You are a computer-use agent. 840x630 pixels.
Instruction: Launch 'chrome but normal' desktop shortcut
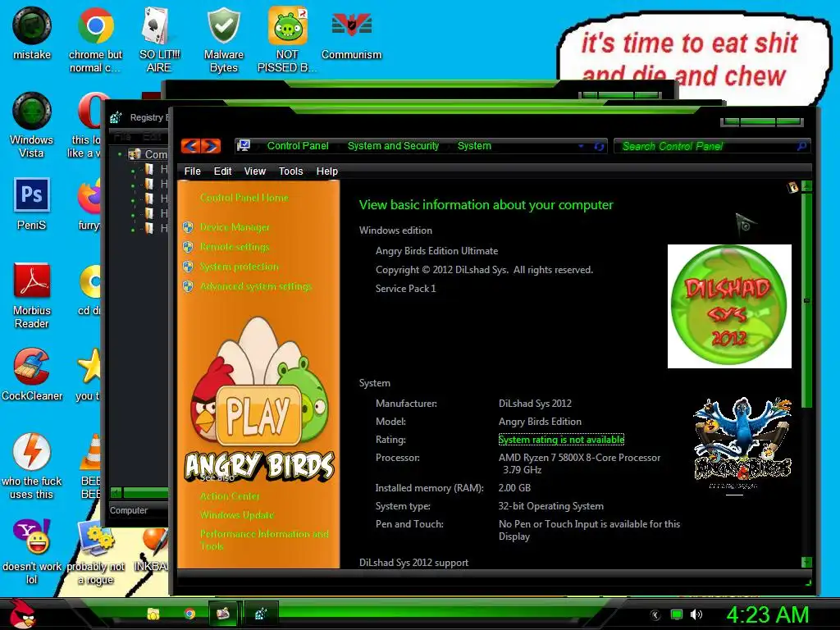pos(95,40)
